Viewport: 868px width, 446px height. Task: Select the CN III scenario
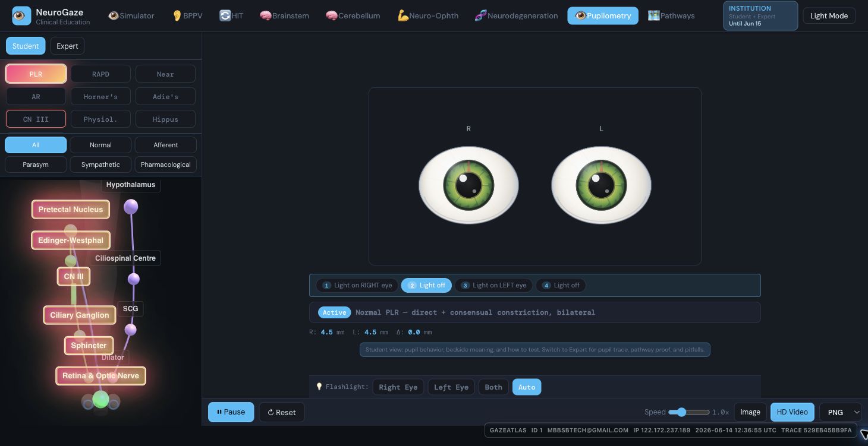36,119
